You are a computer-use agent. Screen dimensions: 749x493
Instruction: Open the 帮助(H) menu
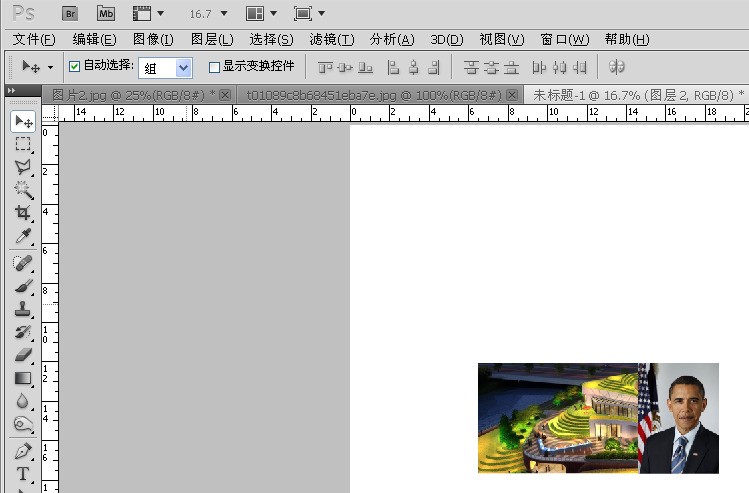[627, 39]
